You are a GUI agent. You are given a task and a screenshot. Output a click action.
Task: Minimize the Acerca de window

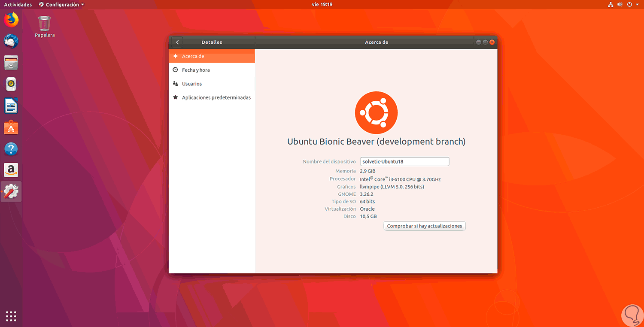click(x=478, y=42)
